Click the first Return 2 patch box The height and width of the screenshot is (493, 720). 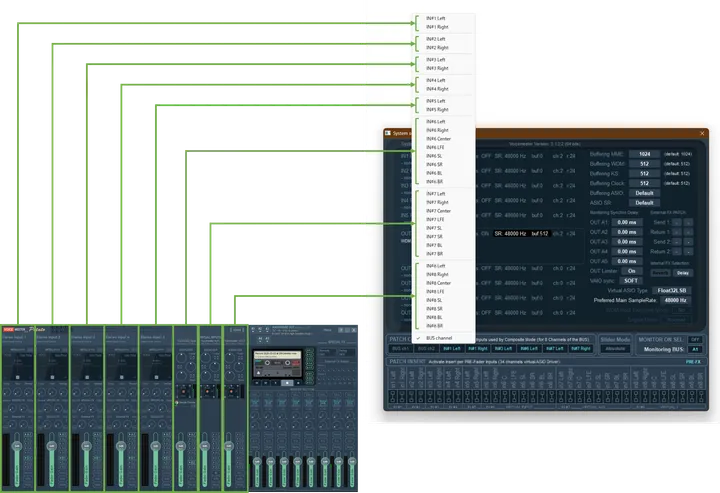677,252
